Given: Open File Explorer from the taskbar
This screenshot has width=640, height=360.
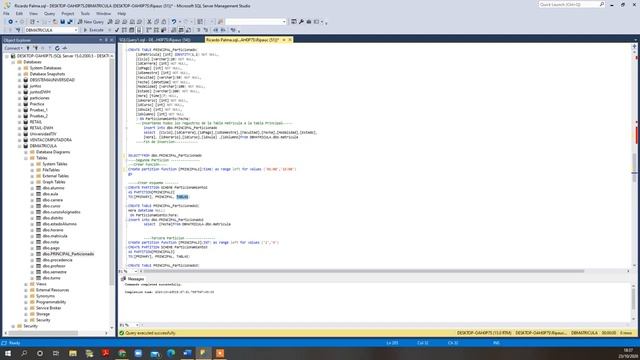Looking at the screenshot, I should coord(73,353).
